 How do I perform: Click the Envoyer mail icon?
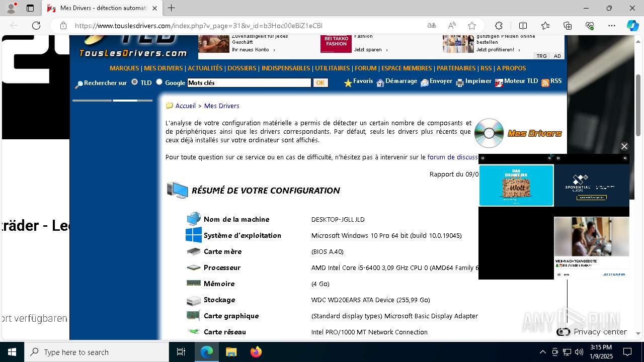[x=425, y=83]
